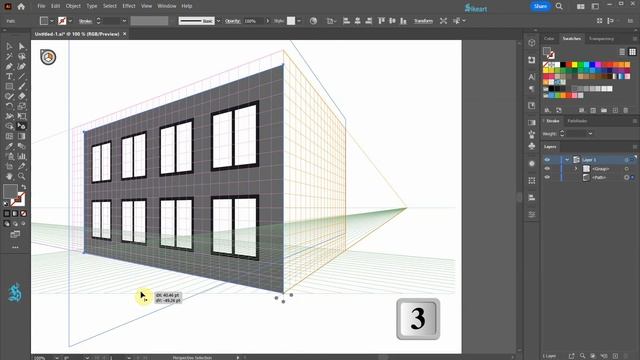The height and width of the screenshot is (360, 640).
Task: Select the Magic Wand tool
Action: (x=9, y=56)
